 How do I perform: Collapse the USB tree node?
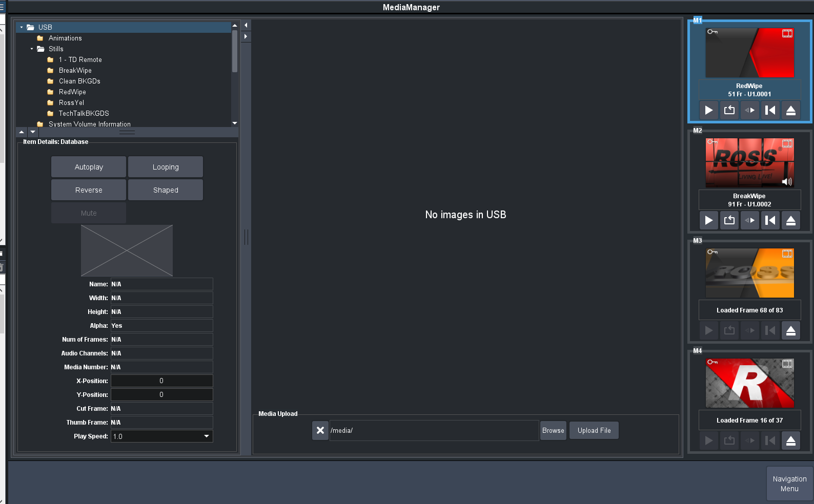(22, 27)
